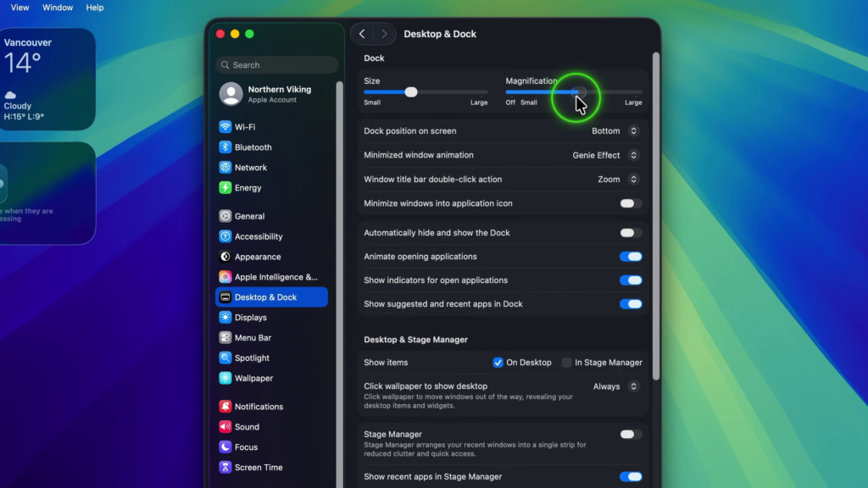Uncheck the On Desktop checkbox
The width and height of the screenshot is (868, 488).
[498, 363]
